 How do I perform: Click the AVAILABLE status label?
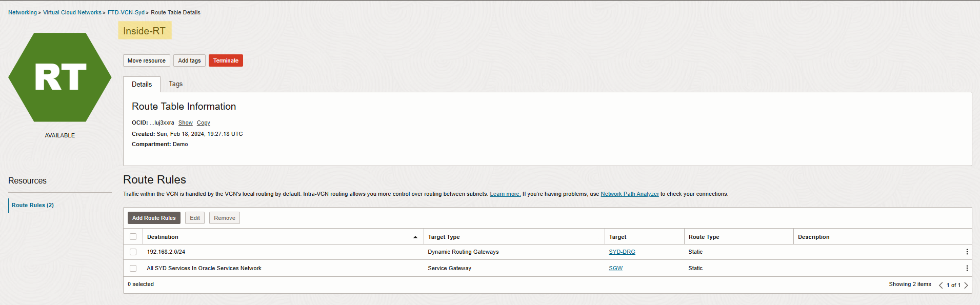pos(60,135)
